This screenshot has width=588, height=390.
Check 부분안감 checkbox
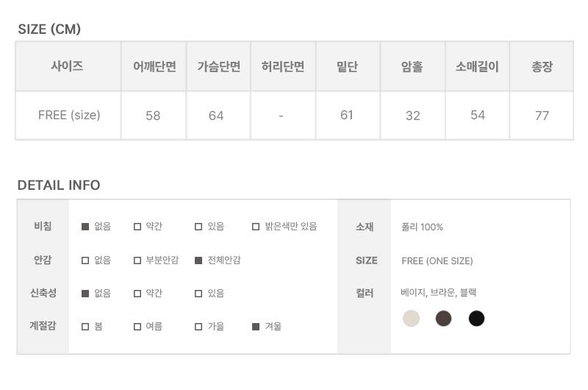point(137,260)
